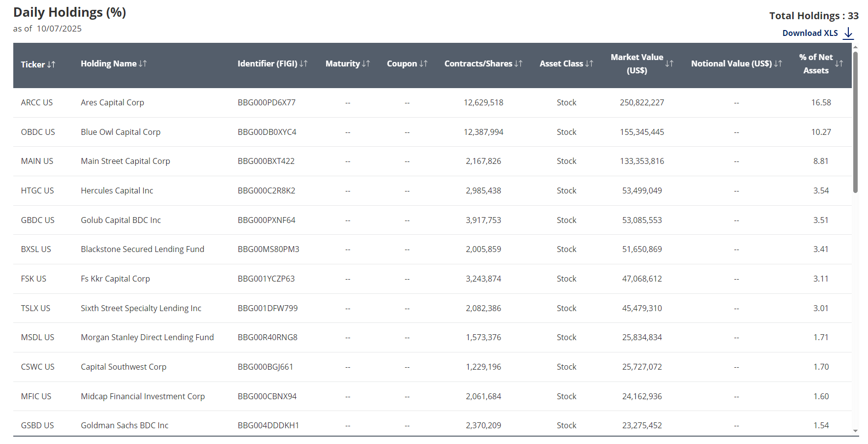Sort % of Net Assets arrows icon
Image resolution: width=868 pixels, height=444 pixels.
(x=839, y=63)
